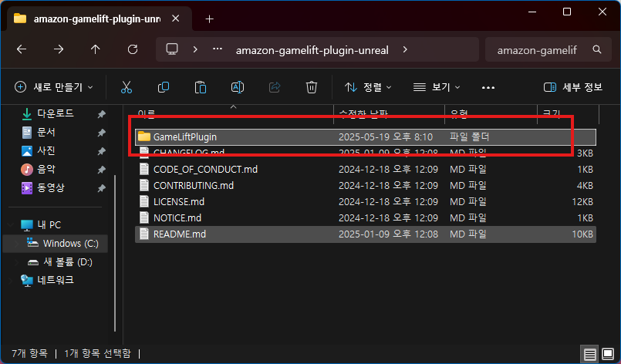Click the pin icon next to 동영상
Viewport: 621px width, 364px height.
[x=101, y=188]
